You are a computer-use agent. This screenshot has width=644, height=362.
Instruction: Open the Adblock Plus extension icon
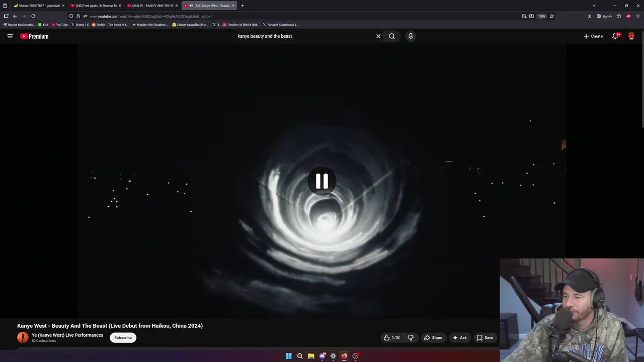pos(628,16)
